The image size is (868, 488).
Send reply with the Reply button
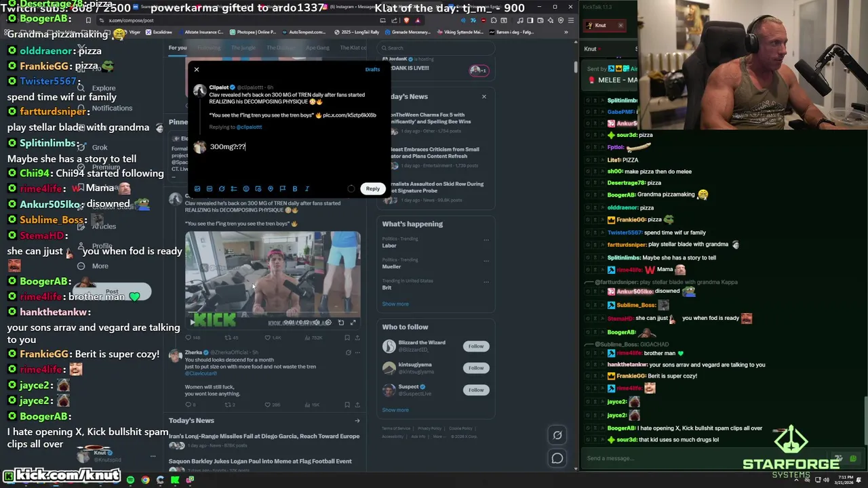click(373, 188)
